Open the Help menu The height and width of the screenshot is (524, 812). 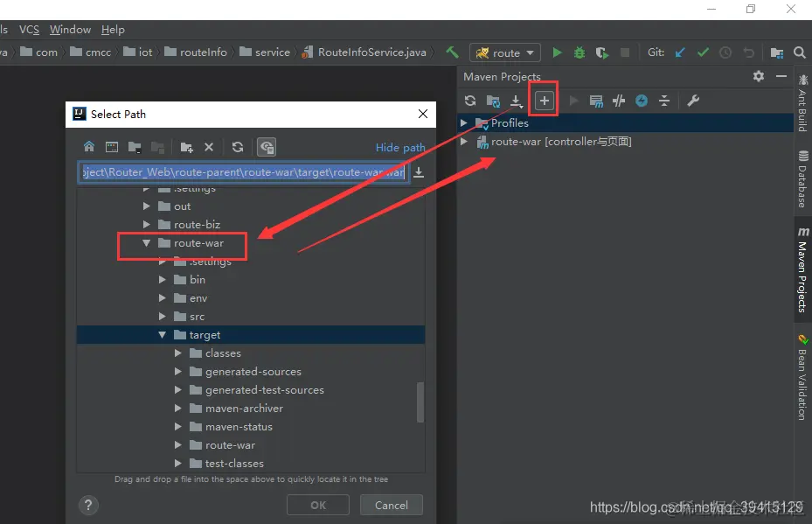113,30
